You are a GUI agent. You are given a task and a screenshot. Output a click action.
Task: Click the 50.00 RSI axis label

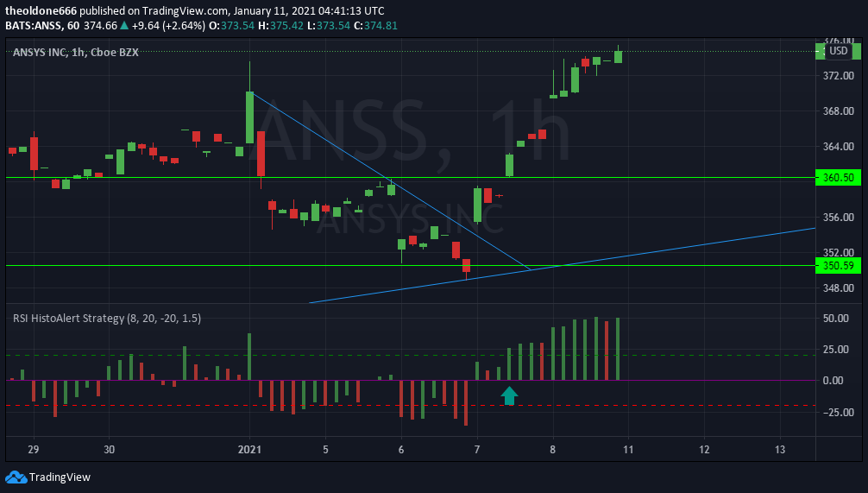click(x=836, y=319)
